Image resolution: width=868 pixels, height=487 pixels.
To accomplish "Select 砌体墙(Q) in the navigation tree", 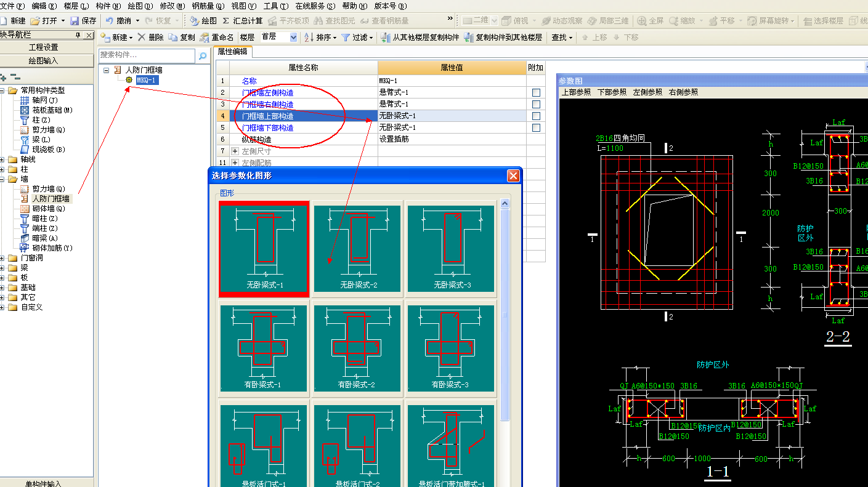I will click(x=49, y=208).
